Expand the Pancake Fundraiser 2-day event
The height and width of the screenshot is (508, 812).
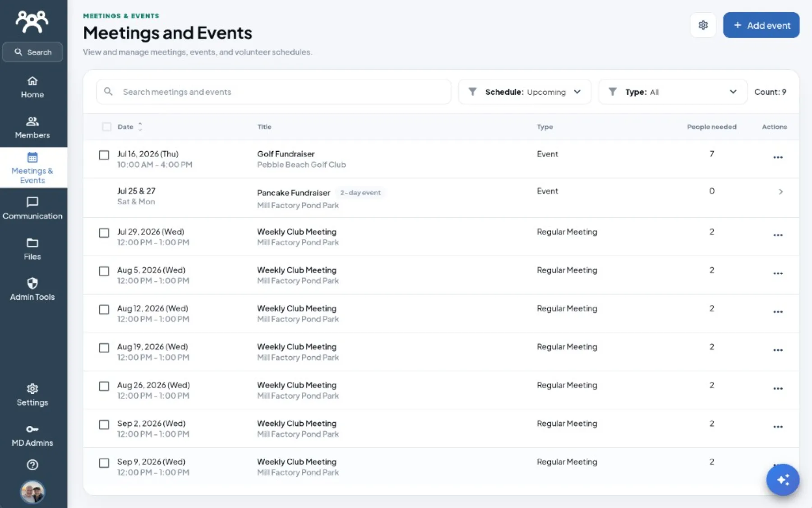[x=780, y=192]
